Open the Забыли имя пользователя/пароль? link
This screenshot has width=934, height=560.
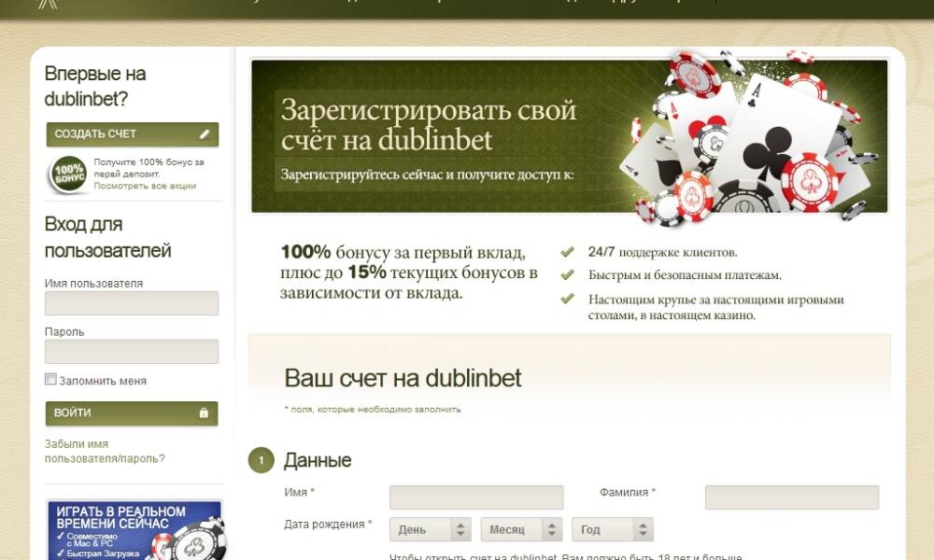(105, 451)
